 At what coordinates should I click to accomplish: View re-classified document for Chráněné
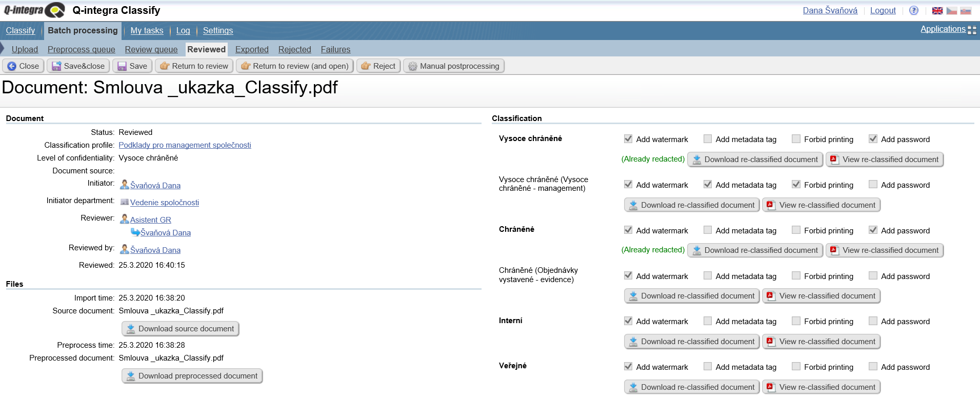point(885,250)
